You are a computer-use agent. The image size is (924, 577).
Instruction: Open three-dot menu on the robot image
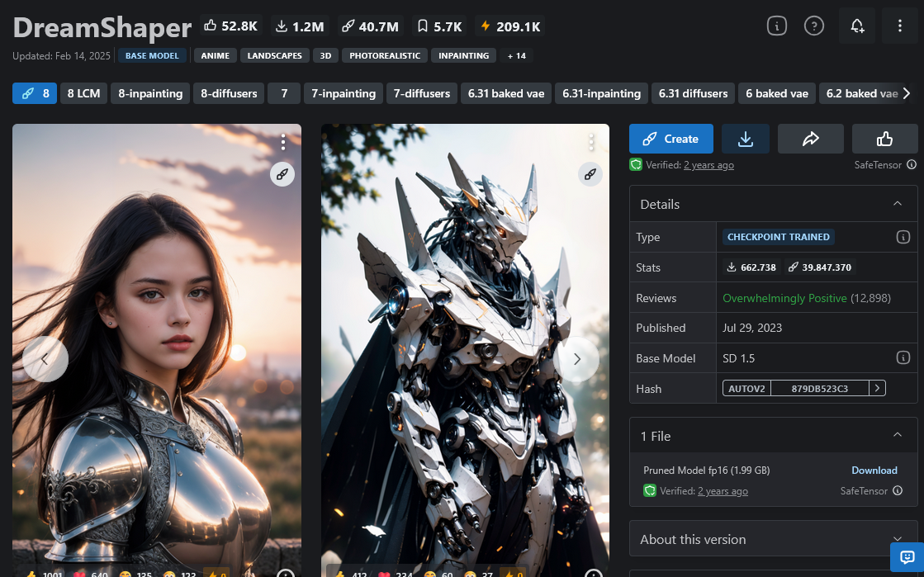point(590,143)
